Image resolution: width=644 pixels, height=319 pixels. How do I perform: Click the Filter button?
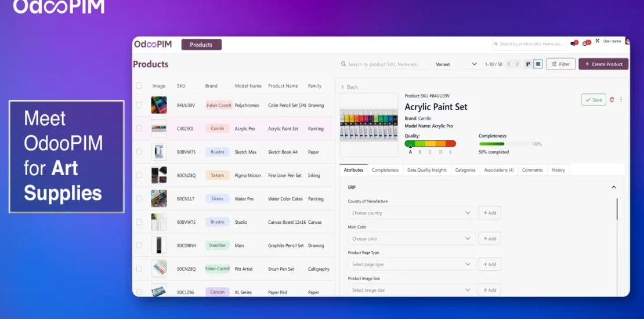pyautogui.click(x=560, y=64)
